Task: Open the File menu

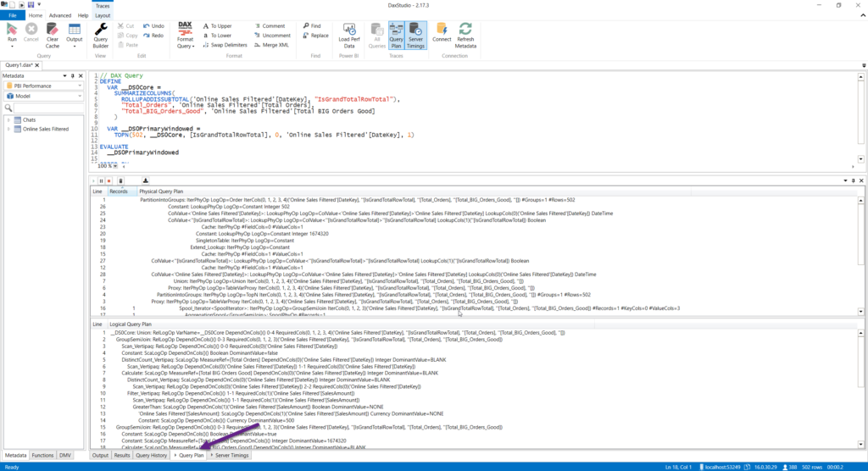Action: click(x=12, y=15)
